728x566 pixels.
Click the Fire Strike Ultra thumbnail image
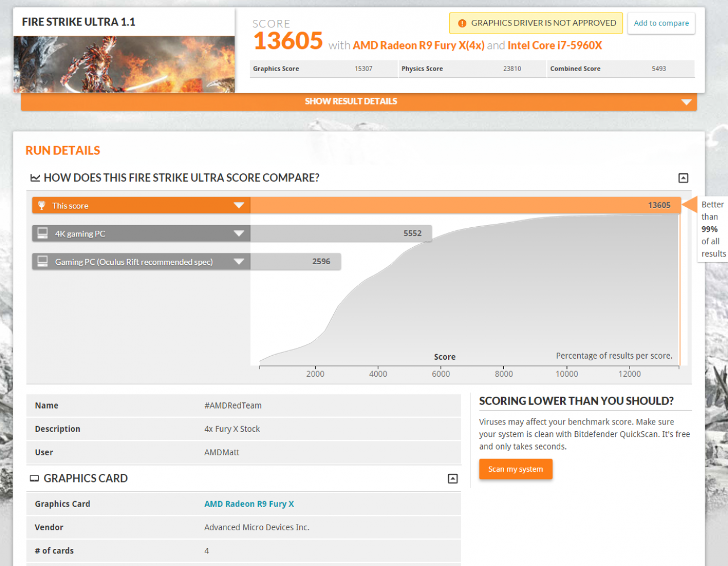point(124,64)
